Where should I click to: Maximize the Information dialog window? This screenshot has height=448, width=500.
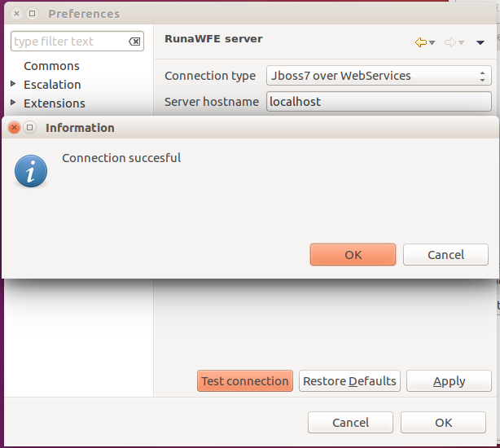30,127
